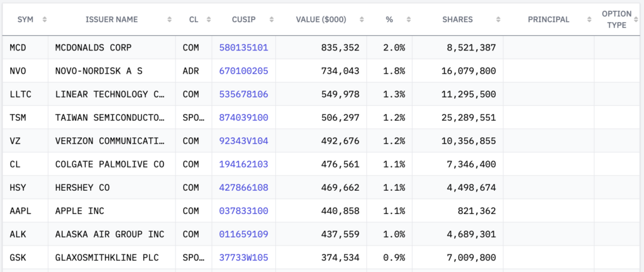Click the SHARES header label
This screenshot has height=272, width=644.
pyautogui.click(x=458, y=20)
